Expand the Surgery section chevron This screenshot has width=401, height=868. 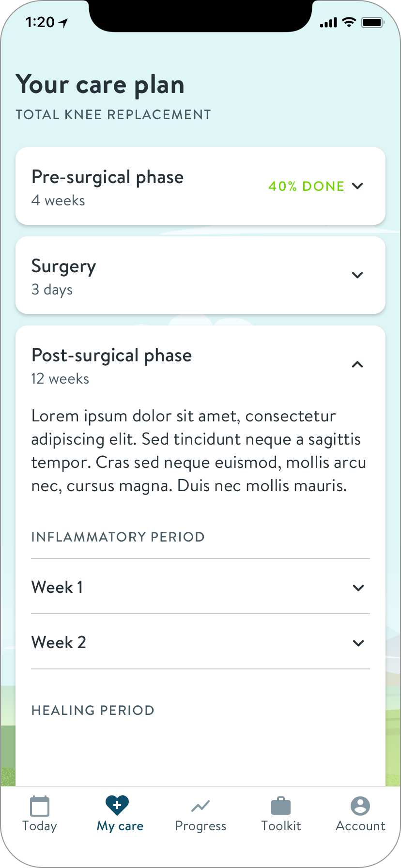click(x=357, y=275)
